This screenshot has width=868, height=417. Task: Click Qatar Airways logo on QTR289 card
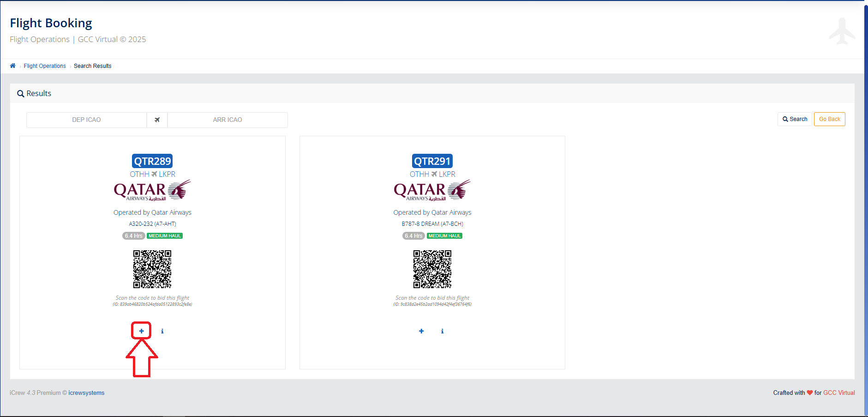click(x=152, y=190)
